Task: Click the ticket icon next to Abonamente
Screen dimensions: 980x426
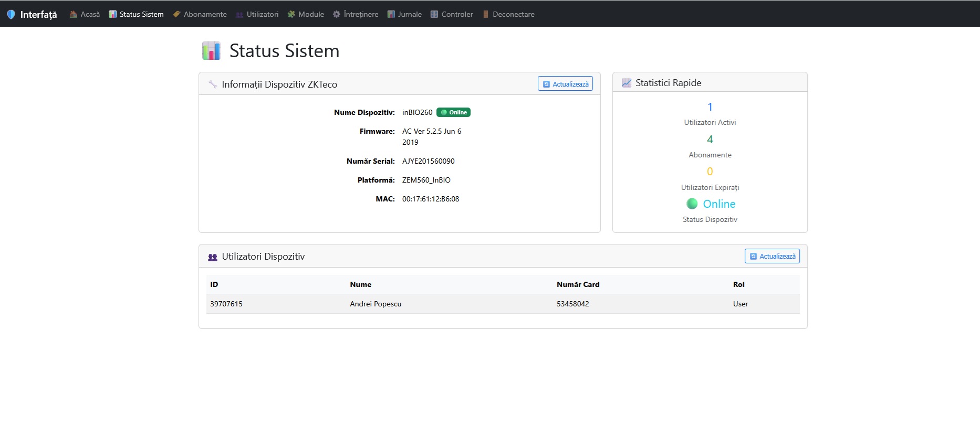Action: 176,14
